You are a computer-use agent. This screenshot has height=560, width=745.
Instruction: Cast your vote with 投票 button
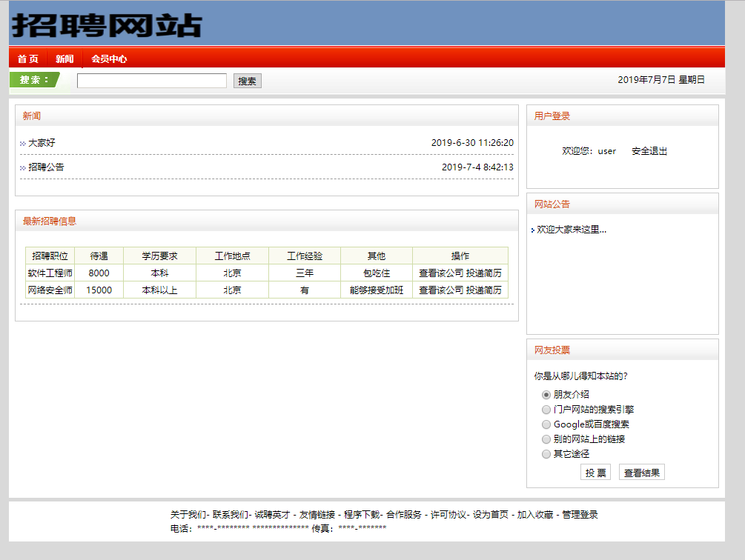[595, 471]
